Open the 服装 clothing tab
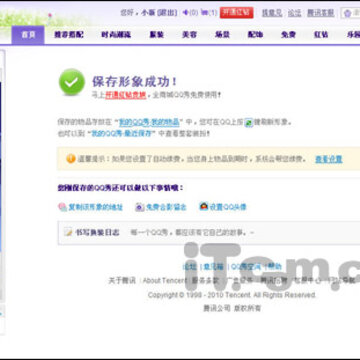This screenshot has height=360, width=360. coord(156,35)
